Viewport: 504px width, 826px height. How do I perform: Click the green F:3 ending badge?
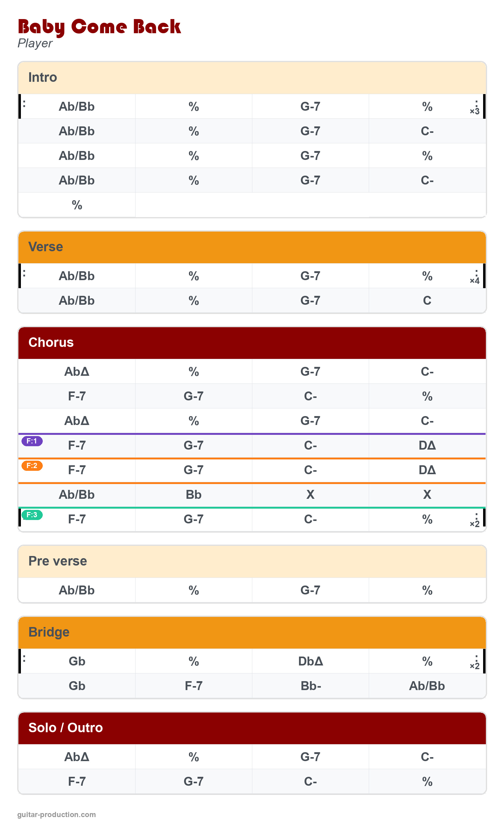tap(32, 514)
